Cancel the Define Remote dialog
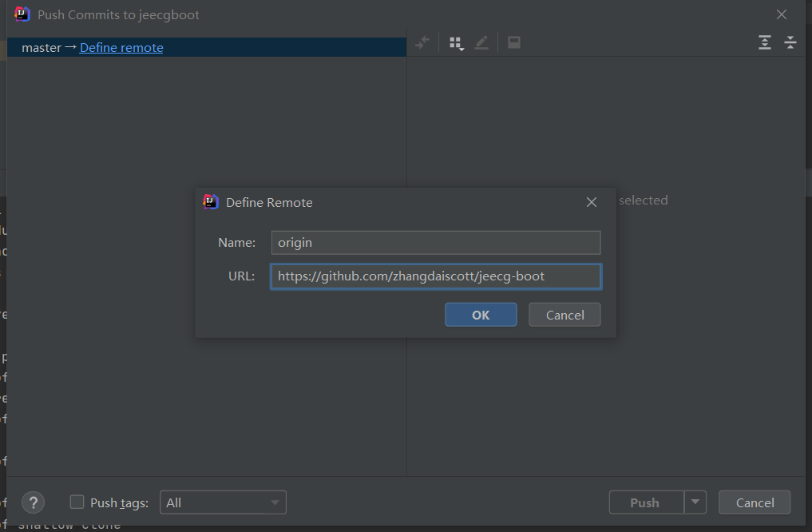This screenshot has height=532, width=812. (x=565, y=315)
